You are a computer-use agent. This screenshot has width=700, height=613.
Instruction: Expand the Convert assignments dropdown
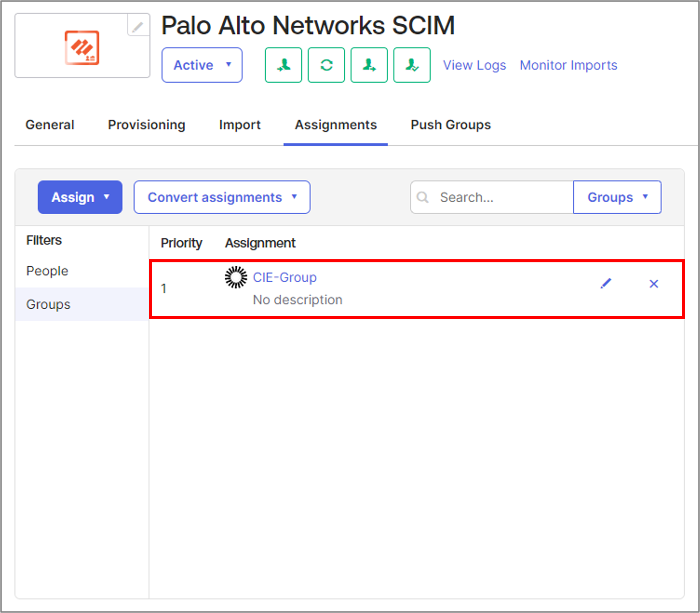point(222,197)
